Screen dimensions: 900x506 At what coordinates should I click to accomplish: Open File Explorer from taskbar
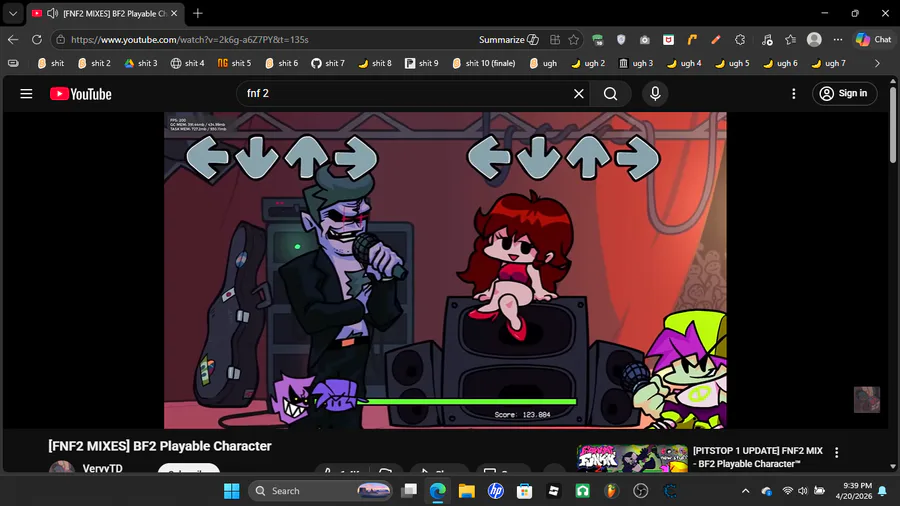(467, 491)
